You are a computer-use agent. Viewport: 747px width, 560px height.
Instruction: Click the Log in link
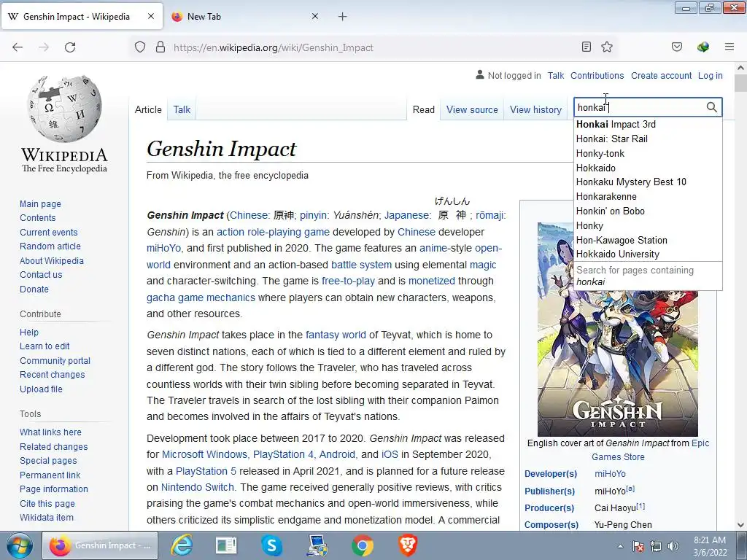pos(710,75)
